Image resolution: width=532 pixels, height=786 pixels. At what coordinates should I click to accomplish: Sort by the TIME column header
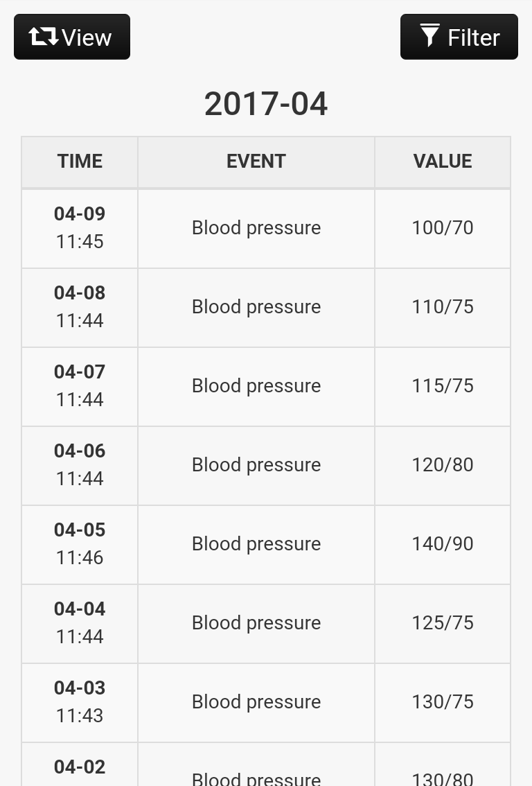(80, 161)
